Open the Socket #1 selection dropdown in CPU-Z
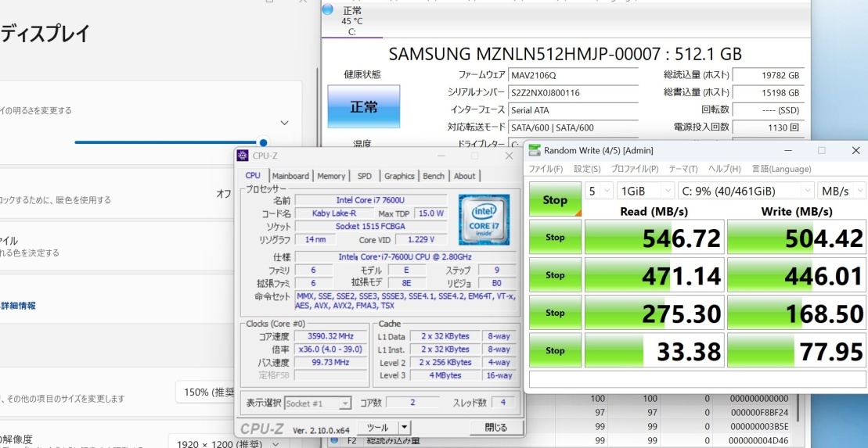 [x=318, y=403]
